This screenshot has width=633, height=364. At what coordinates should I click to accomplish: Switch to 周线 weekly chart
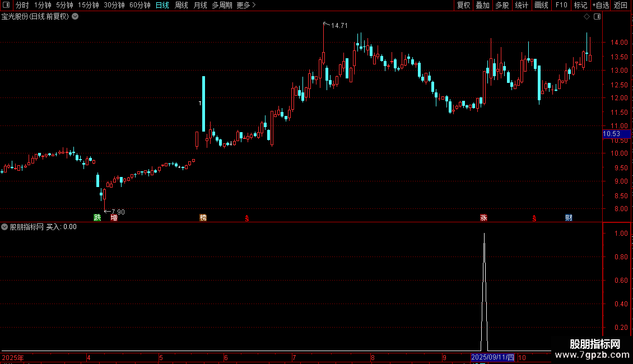181,5
